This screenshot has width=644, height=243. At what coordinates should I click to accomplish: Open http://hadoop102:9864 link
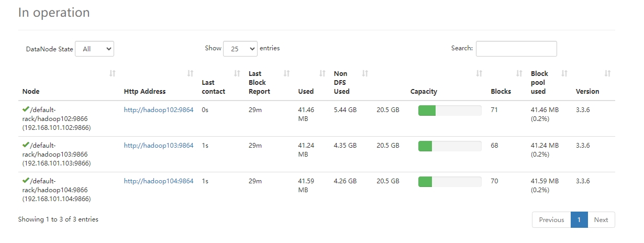pos(159,110)
